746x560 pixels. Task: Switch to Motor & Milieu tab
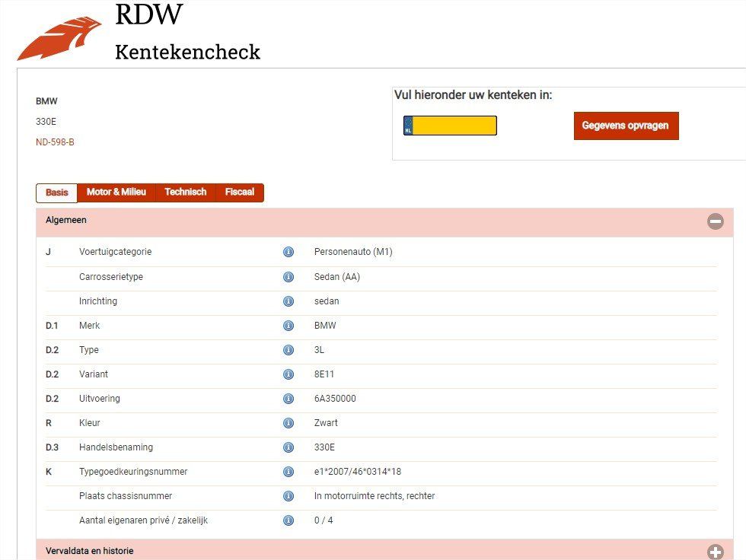coord(116,192)
